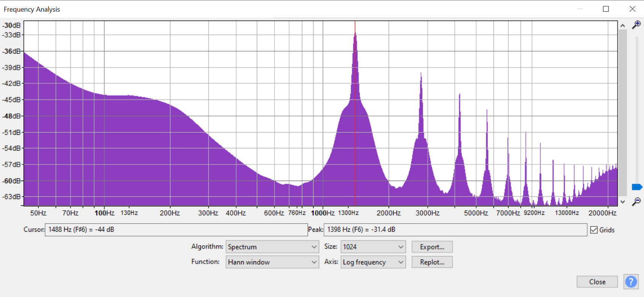
Task: Click the Frequency Analysis window title
Action: pos(32,9)
